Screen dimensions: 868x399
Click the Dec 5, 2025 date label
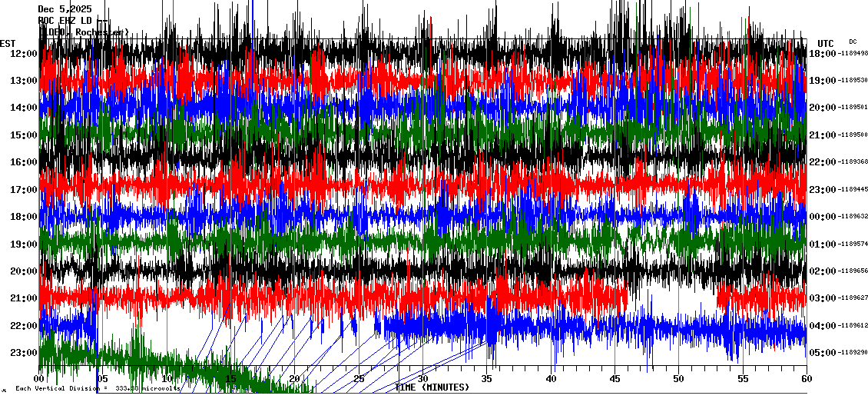pyautogui.click(x=65, y=9)
